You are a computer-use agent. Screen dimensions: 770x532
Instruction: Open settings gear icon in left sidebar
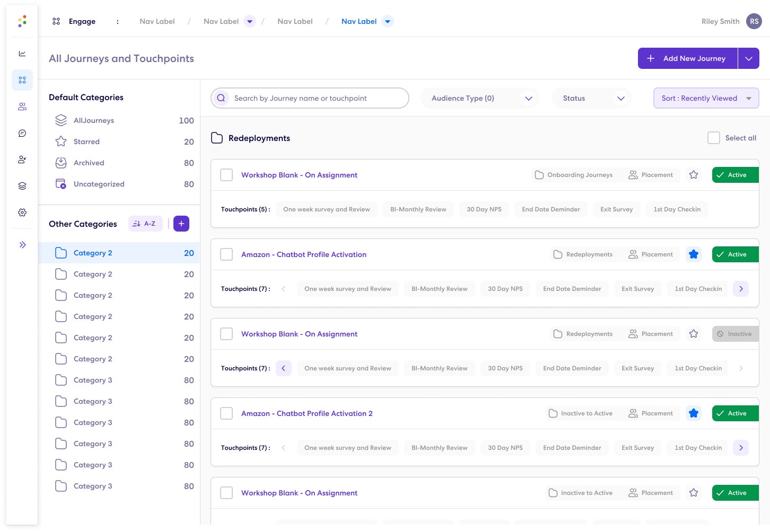coord(22,212)
